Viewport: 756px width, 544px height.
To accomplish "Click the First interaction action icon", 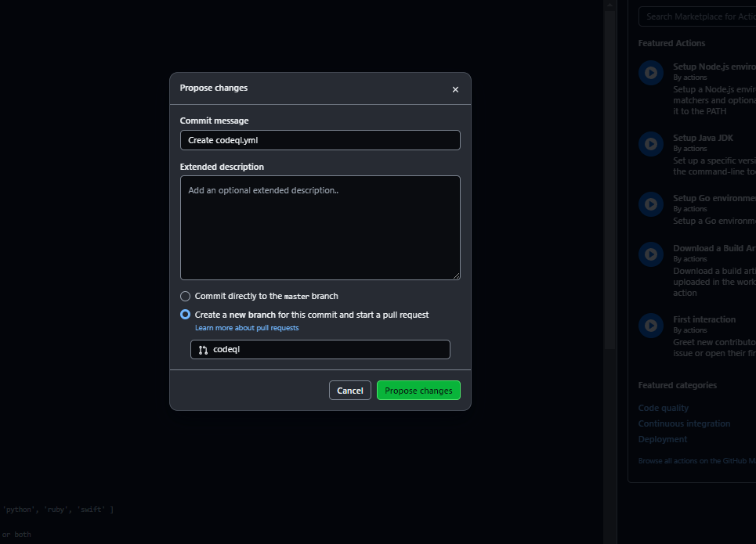I will coord(650,325).
